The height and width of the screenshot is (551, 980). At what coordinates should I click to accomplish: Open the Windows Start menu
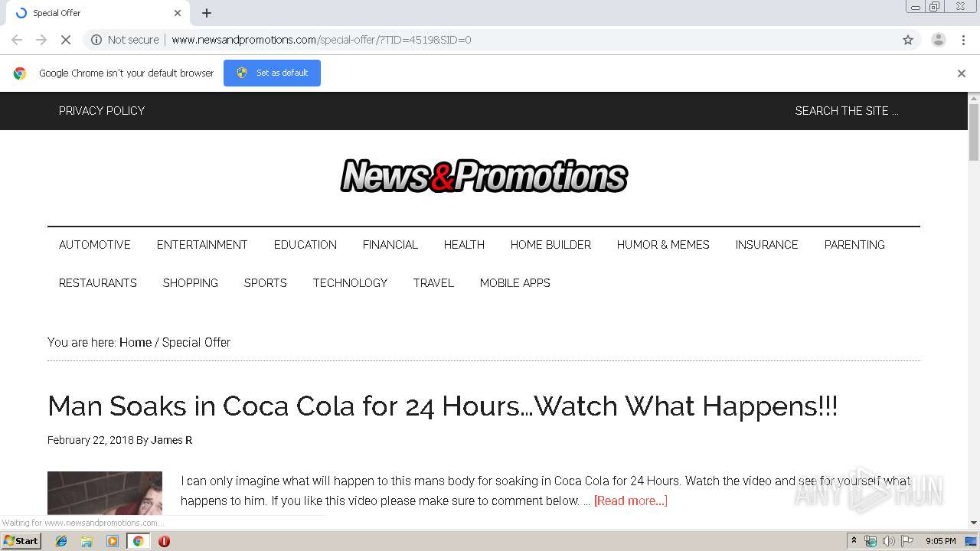(21, 541)
